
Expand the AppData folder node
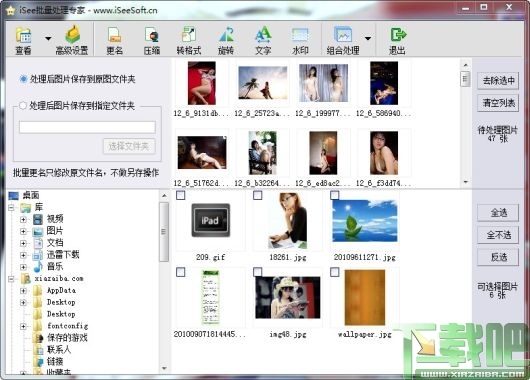[23, 290]
